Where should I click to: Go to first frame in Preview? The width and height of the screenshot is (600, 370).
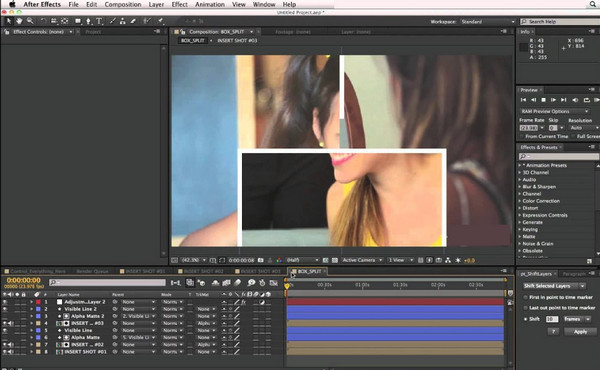[x=523, y=100]
